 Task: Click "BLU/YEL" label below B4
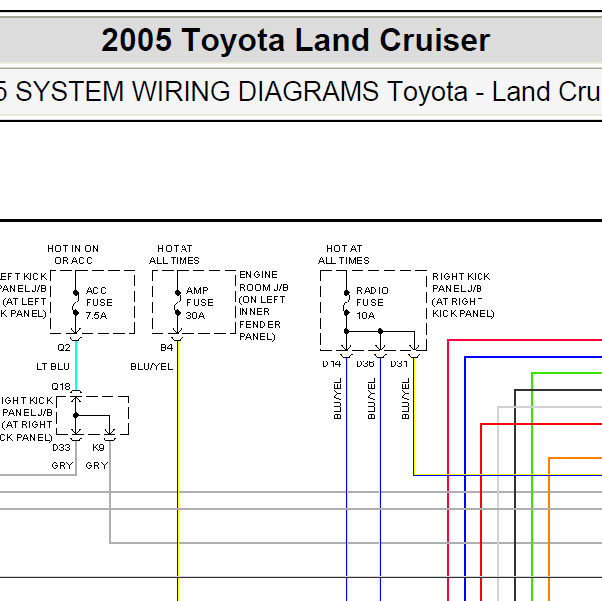(152, 367)
